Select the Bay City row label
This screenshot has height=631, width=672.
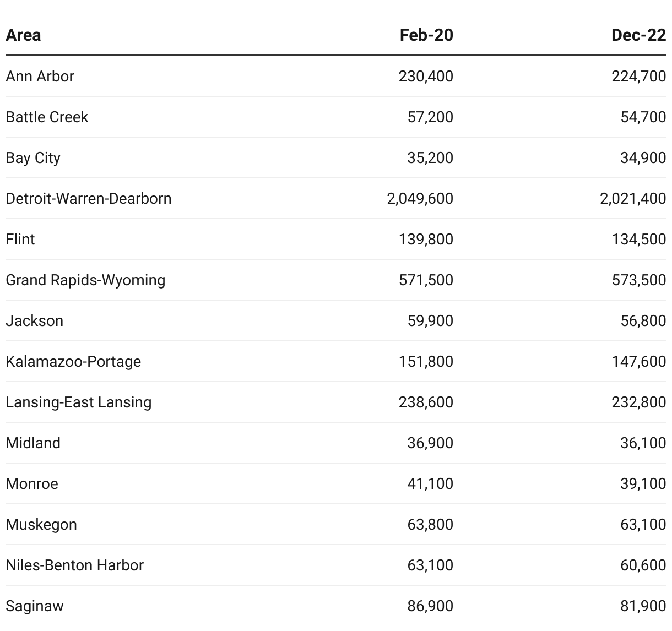point(33,157)
